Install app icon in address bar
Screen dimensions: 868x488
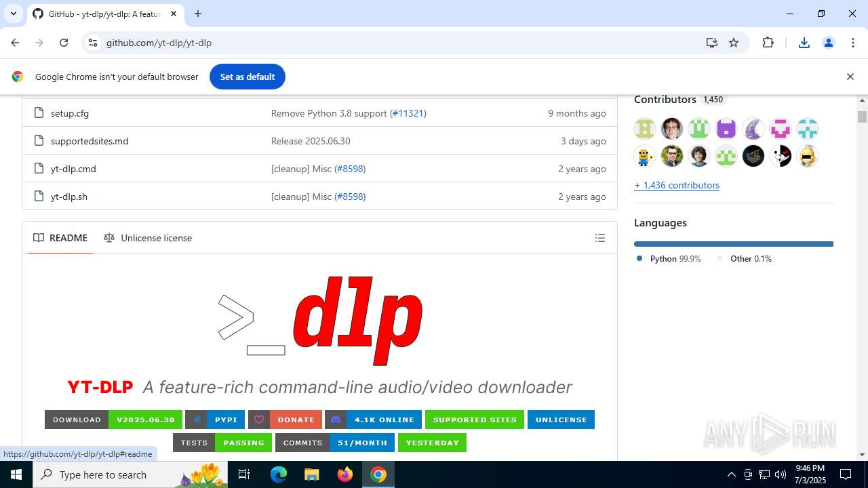(711, 43)
